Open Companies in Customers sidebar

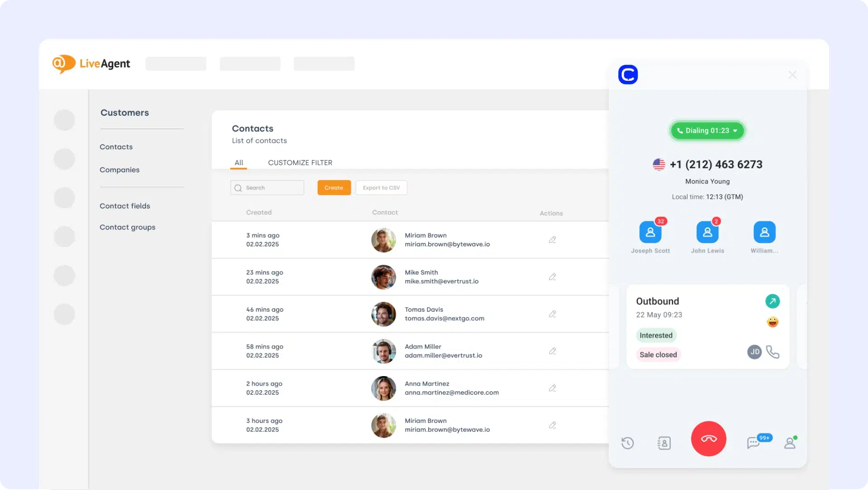click(120, 170)
